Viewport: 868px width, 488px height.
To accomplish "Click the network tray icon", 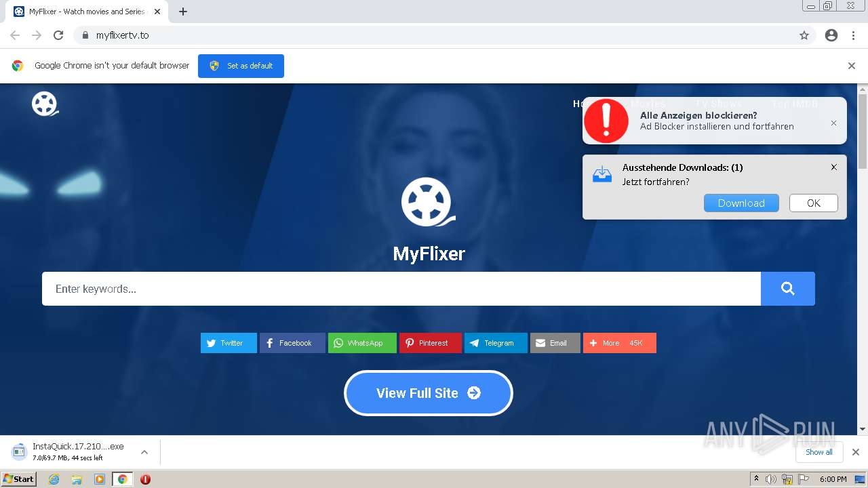I will pos(787,479).
